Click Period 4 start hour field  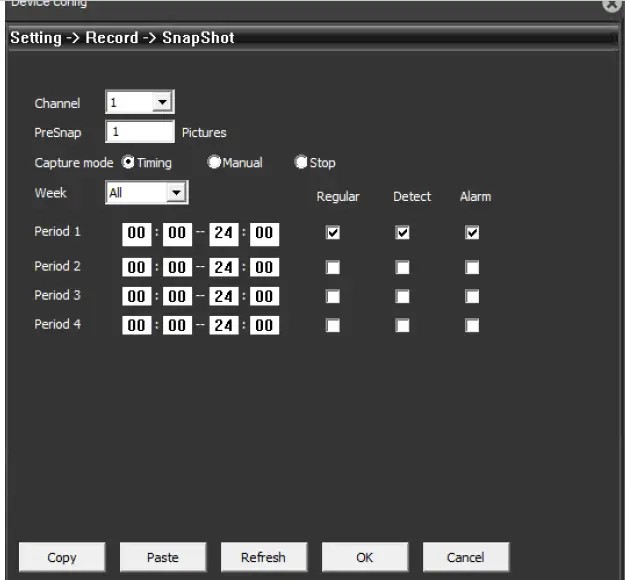[137, 325]
